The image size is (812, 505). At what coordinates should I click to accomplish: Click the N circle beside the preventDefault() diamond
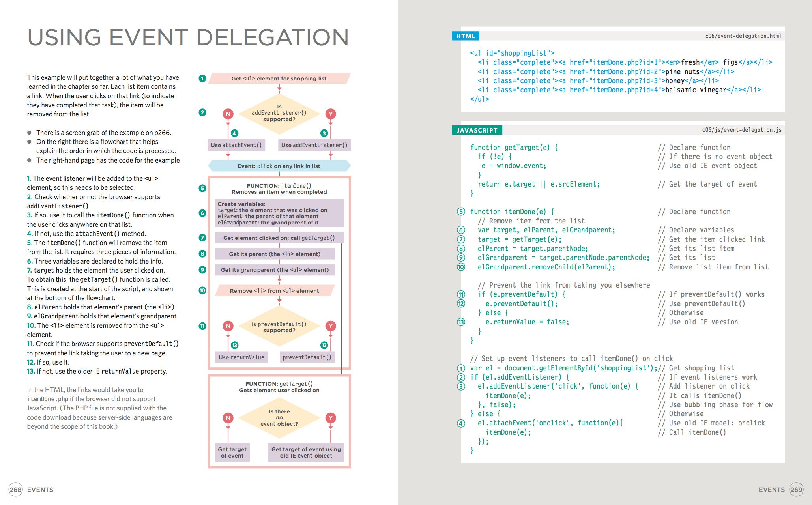[228, 326]
